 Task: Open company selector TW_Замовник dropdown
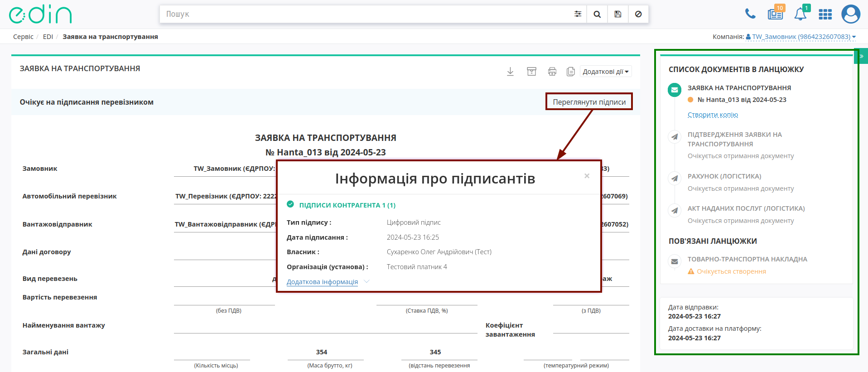(801, 37)
